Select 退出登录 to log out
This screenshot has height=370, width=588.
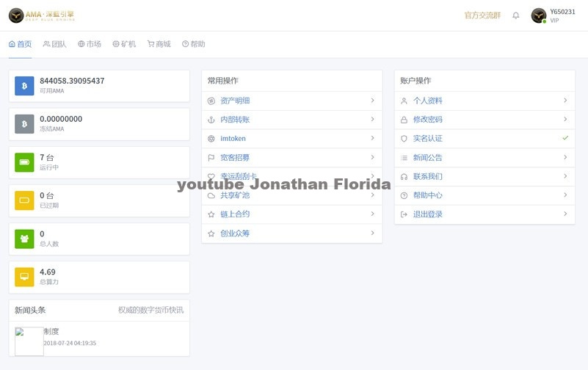[429, 214]
